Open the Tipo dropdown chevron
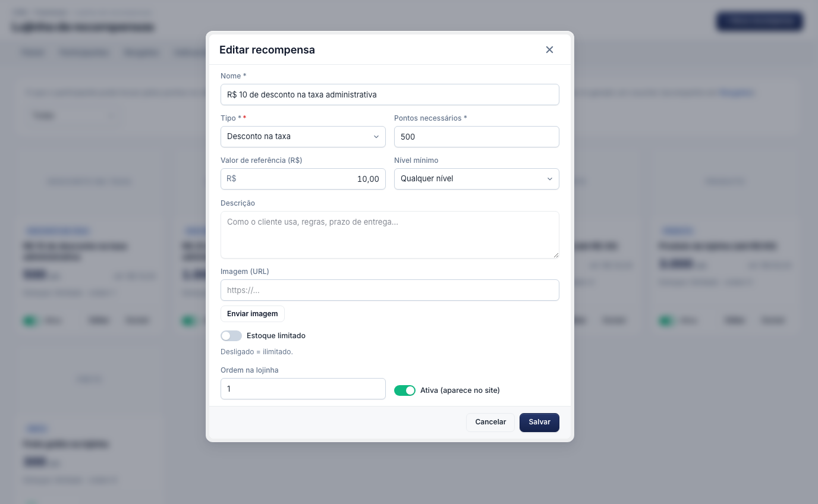The width and height of the screenshot is (818, 504). [x=376, y=137]
